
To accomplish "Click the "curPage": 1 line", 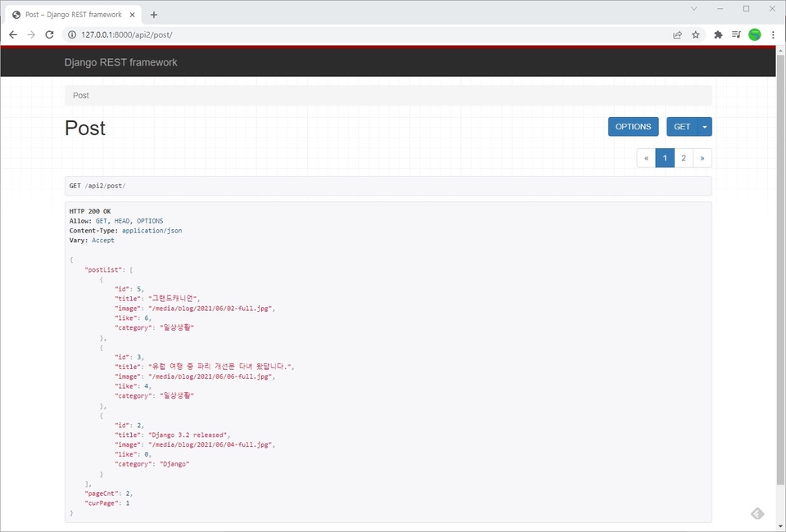I will pyautogui.click(x=106, y=503).
